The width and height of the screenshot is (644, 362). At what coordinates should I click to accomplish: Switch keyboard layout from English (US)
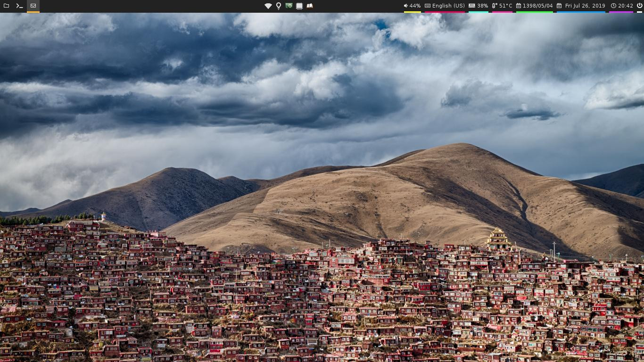445,6
